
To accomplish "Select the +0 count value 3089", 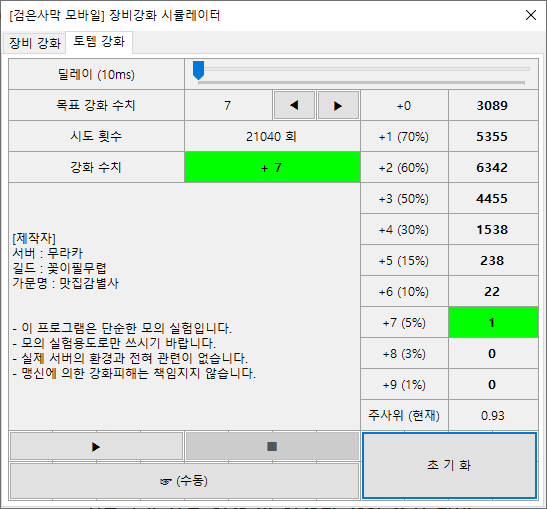I will pos(493,105).
